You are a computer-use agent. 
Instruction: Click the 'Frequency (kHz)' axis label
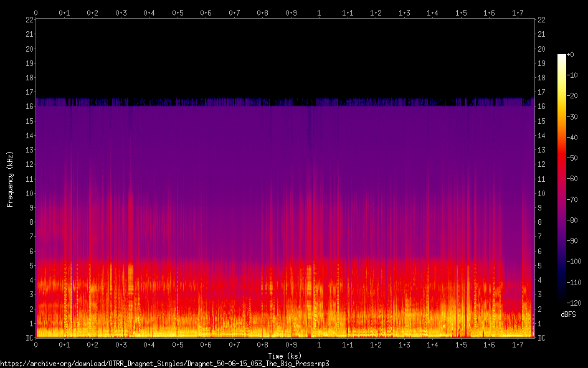[x=10, y=178]
